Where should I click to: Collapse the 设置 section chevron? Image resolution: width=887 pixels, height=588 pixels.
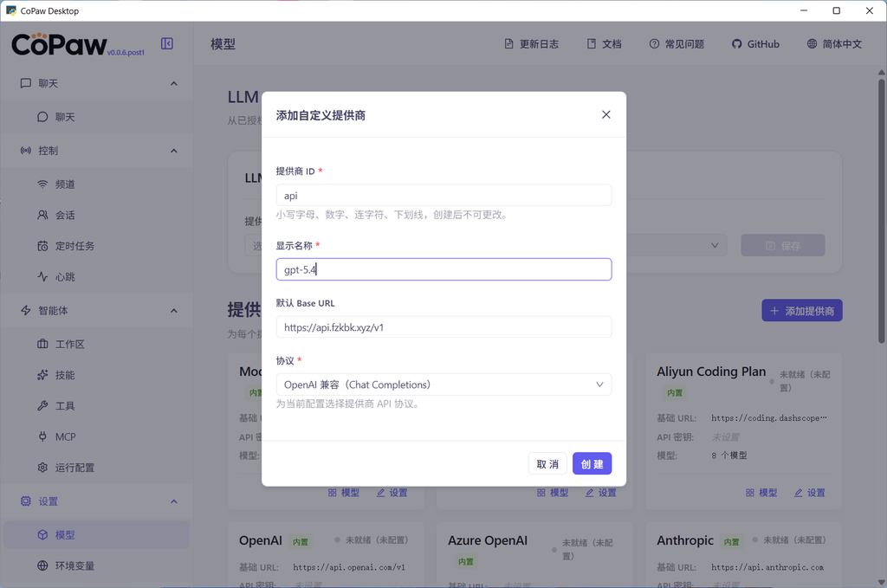173,501
